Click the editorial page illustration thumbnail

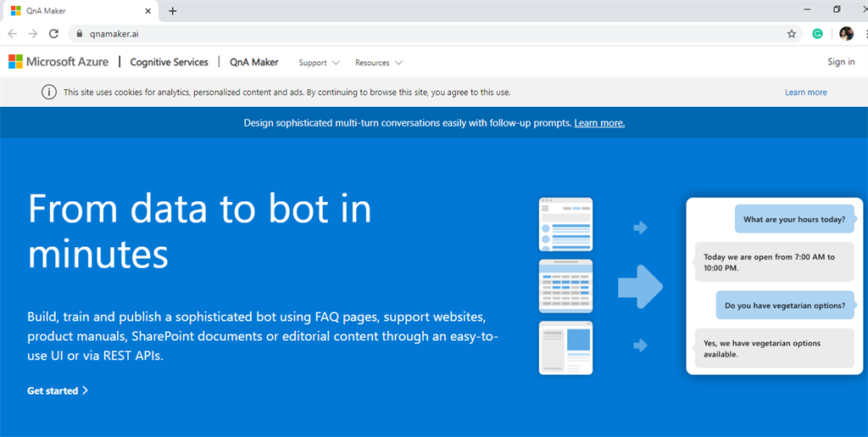coord(565,347)
